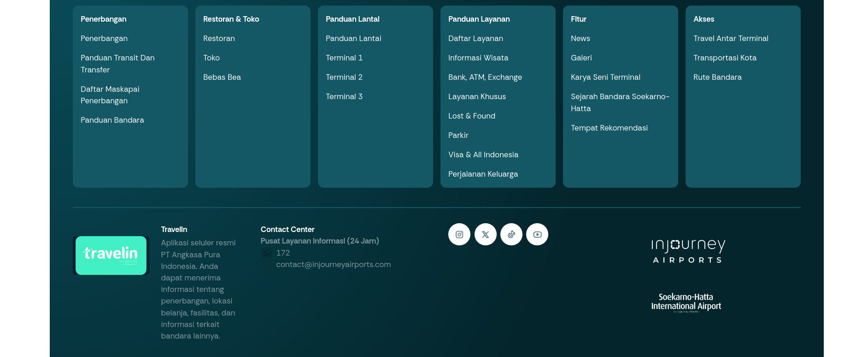The width and height of the screenshot is (868, 357).
Task: Open the Instagram social icon
Action: (459, 234)
